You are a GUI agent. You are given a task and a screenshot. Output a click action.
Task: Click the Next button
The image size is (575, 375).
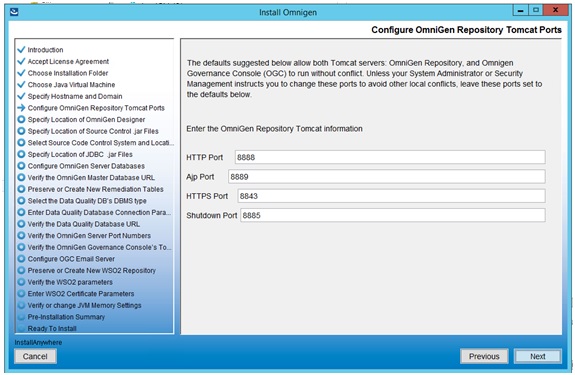tap(538, 356)
